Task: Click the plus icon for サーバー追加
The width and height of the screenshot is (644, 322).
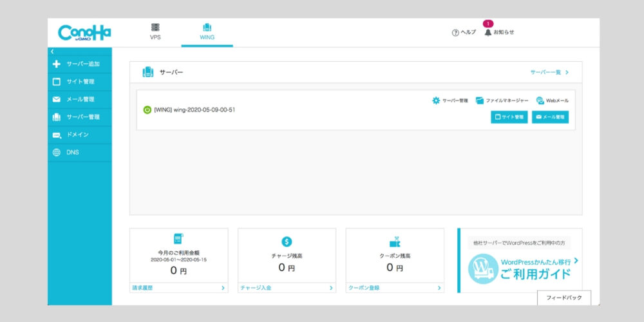Action: 57,64
